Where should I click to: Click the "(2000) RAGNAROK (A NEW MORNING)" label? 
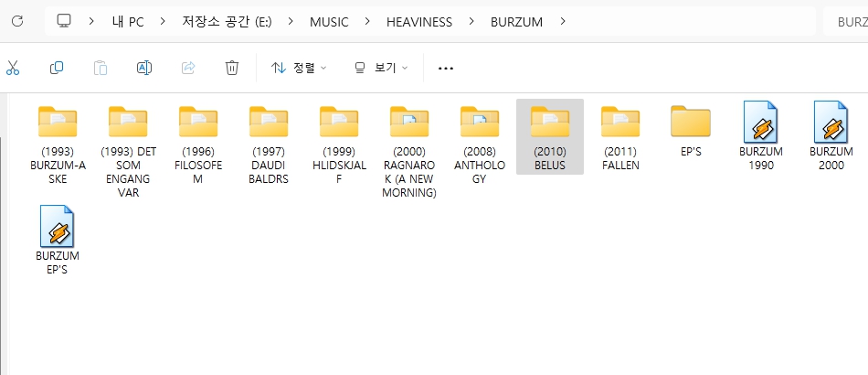point(409,172)
